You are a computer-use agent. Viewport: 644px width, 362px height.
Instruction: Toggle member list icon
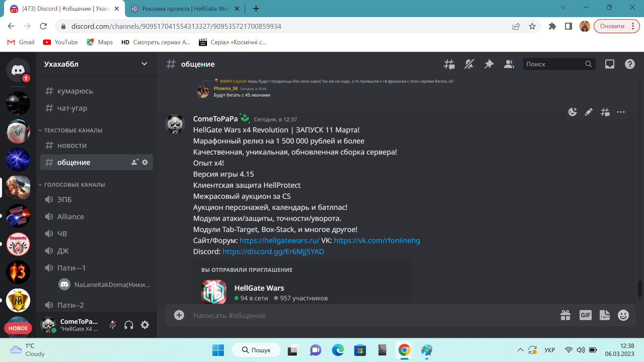click(x=509, y=64)
